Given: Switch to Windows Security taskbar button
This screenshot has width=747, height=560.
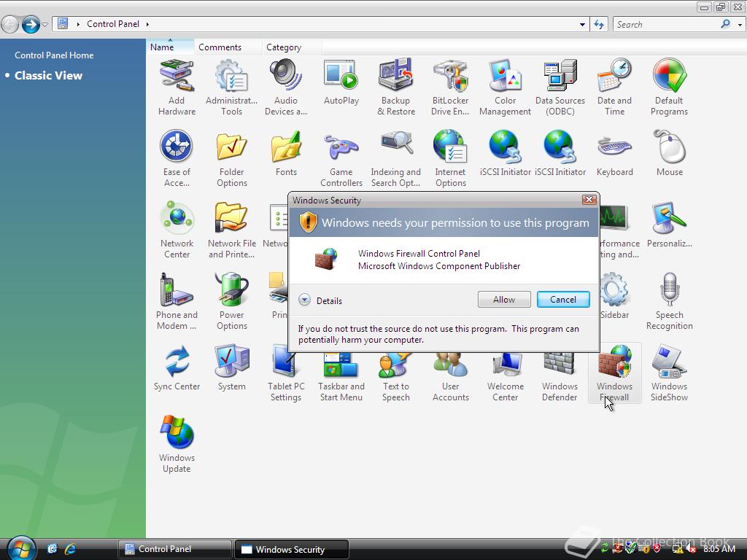Looking at the screenshot, I should pyautogui.click(x=292, y=549).
